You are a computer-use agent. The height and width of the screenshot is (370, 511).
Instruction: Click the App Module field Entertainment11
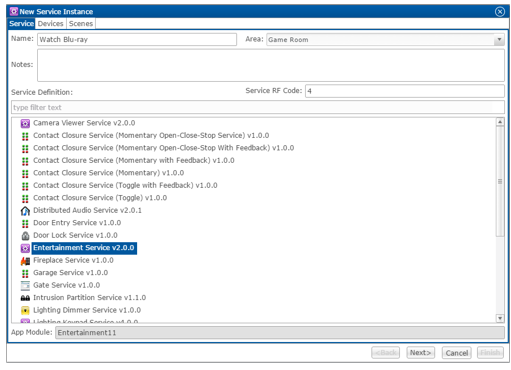pyautogui.click(x=280, y=333)
